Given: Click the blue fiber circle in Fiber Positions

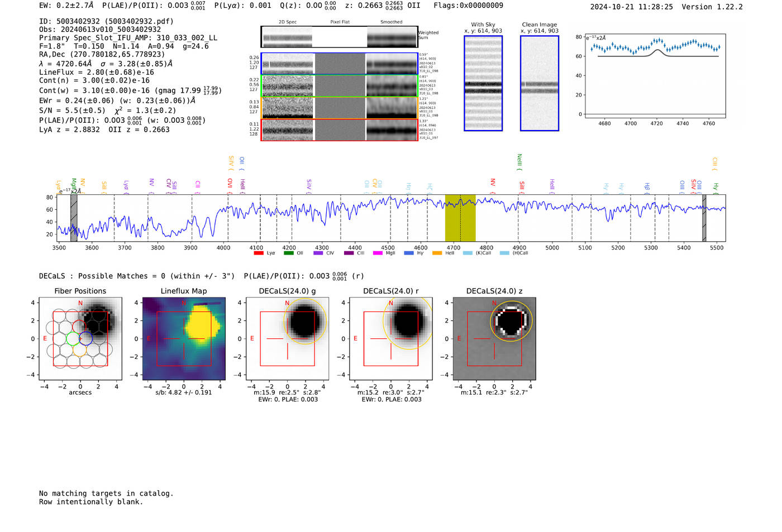Looking at the screenshot, I should (x=85, y=338).
